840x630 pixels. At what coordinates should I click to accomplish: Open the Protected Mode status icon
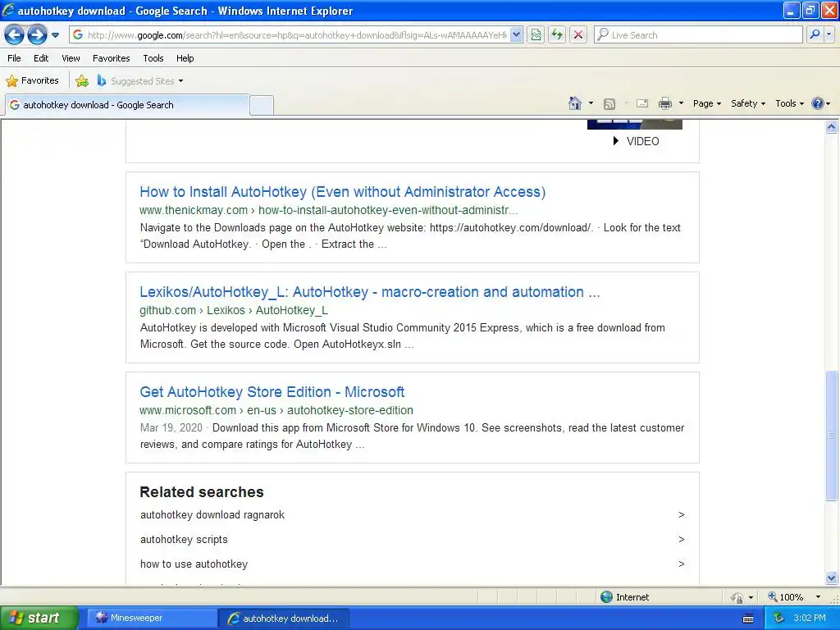coord(737,597)
